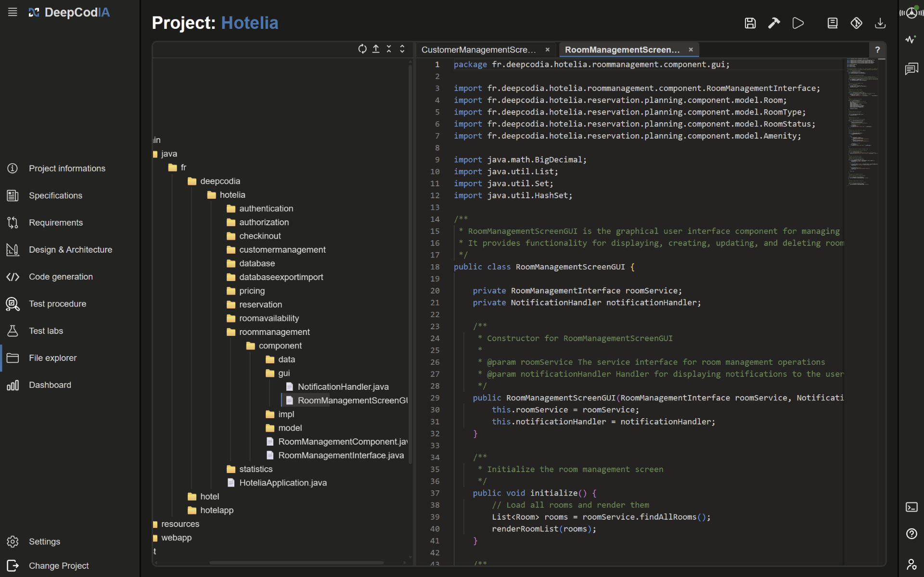Collapse all tree folders icon
Screen dimensions: 924x577
point(389,49)
